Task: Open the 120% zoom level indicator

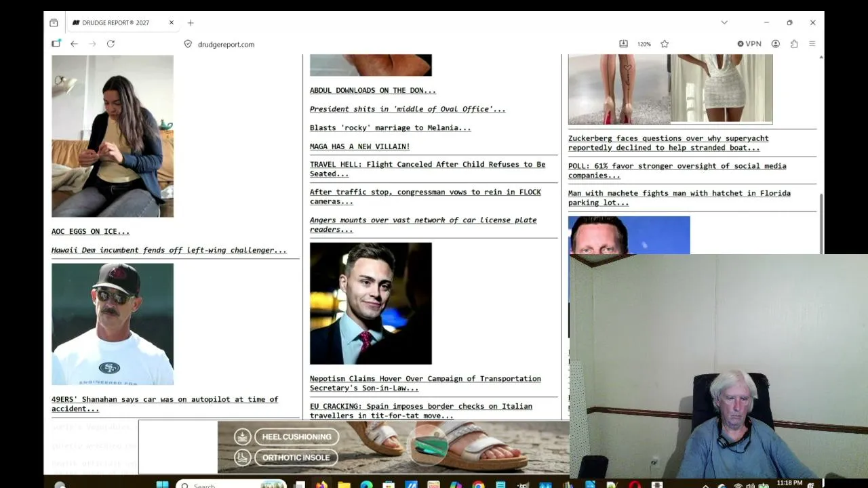Action: coord(644,44)
